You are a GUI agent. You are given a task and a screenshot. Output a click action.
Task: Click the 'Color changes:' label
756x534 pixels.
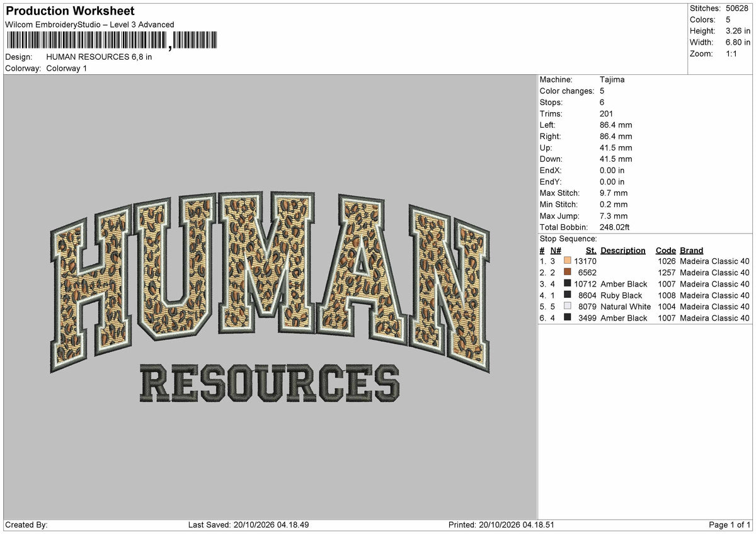coord(567,91)
